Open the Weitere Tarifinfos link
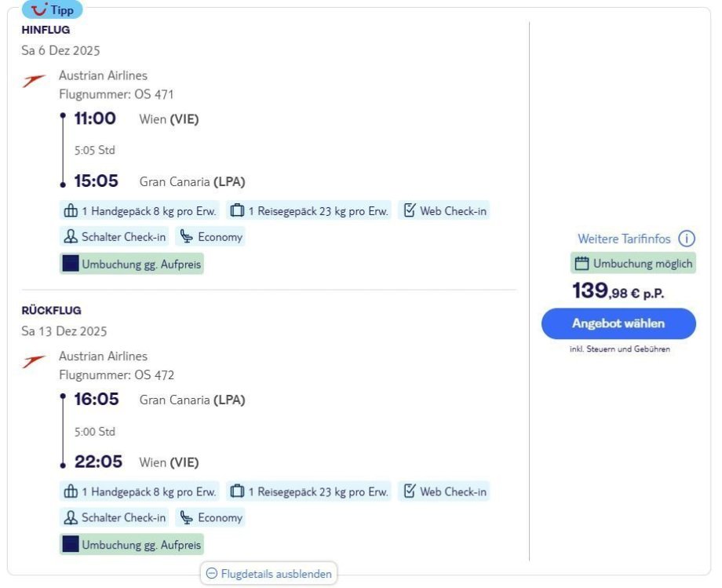The height and width of the screenshot is (588, 722). 624,239
